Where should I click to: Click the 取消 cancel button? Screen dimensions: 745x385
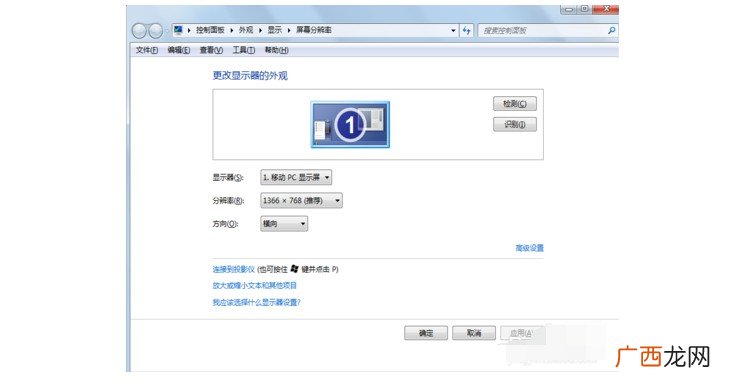pos(474,333)
